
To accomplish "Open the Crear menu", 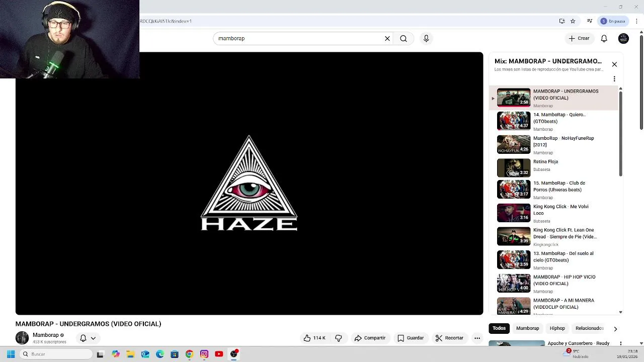I will click(x=579, y=38).
